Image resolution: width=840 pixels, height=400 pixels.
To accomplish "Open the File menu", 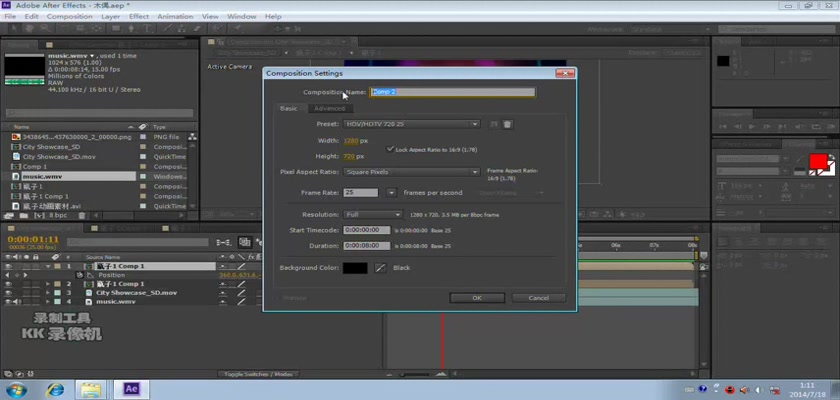I will (x=10, y=17).
